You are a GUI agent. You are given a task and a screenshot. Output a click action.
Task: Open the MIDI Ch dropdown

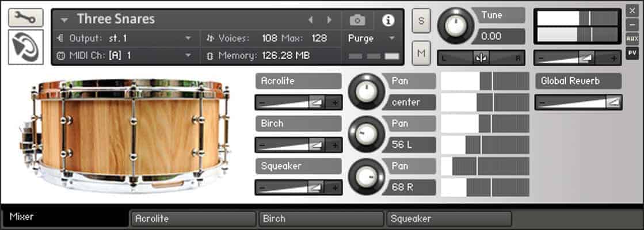[x=188, y=55]
